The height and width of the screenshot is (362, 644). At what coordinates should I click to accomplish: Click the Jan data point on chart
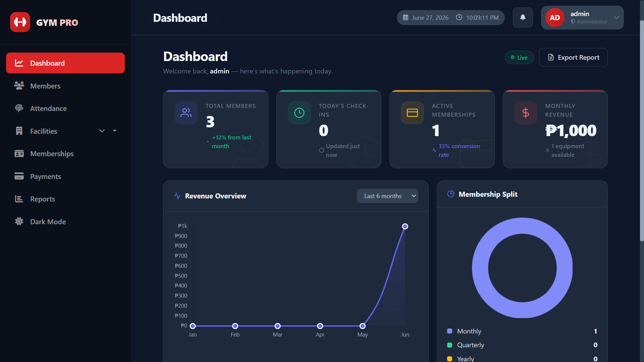tap(193, 326)
